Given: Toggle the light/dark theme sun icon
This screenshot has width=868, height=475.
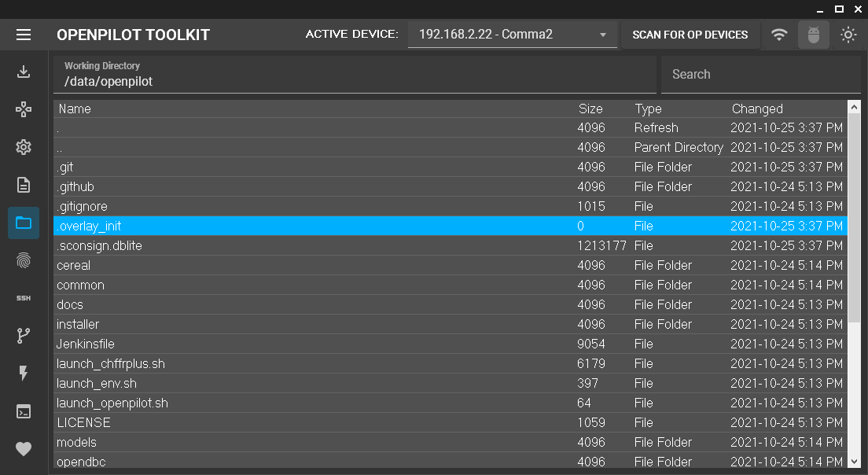Looking at the screenshot, I should tap(848, 35).
